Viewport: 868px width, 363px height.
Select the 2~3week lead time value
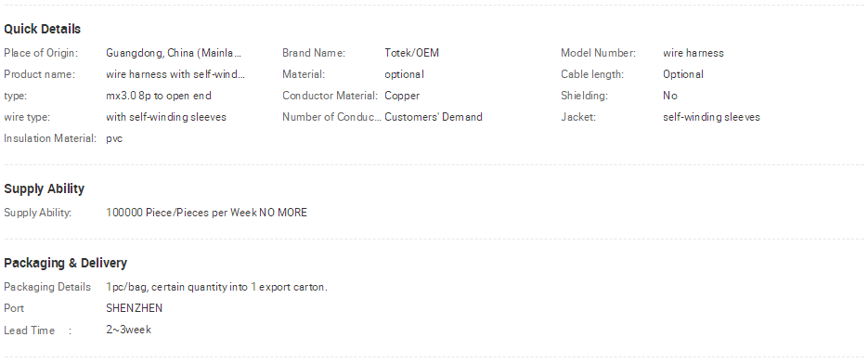point(128,330)
